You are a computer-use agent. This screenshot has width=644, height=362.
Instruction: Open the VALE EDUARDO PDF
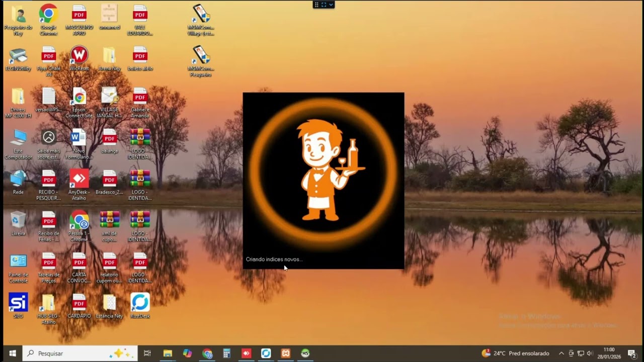(x=140, y=21)
